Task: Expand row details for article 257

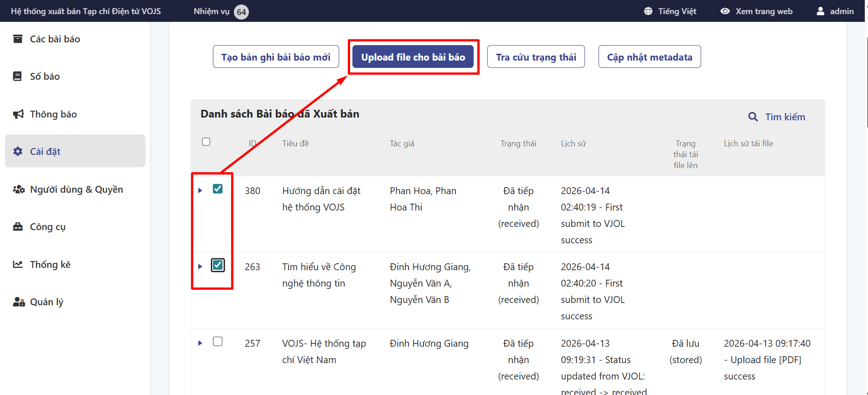Action: tap(200, 343)
